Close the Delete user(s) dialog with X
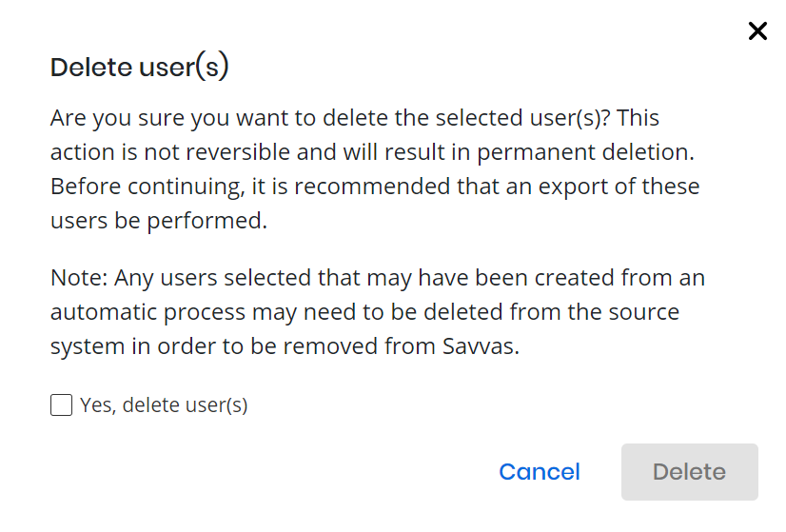 pyautogui.click(x=757, y=31)
